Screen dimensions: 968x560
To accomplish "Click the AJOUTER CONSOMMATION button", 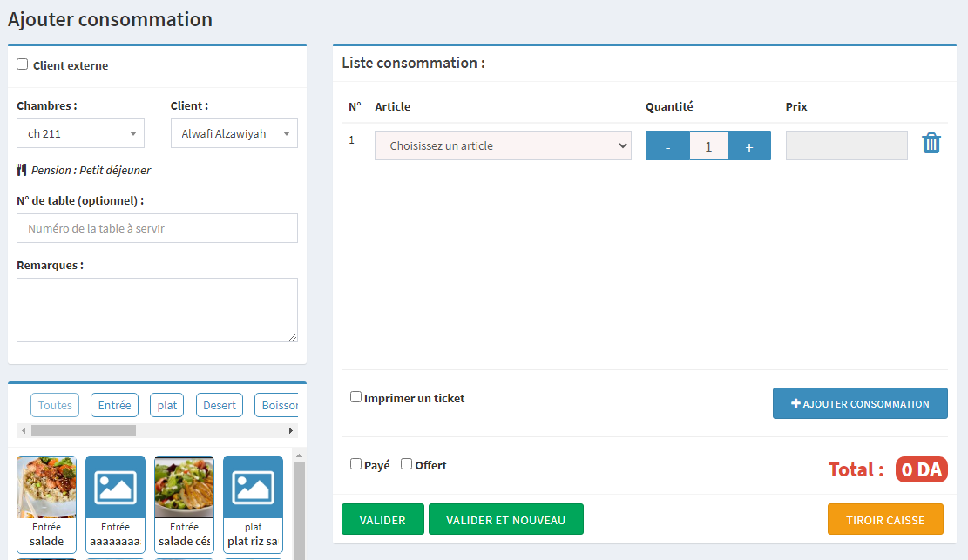I will coord(859,403).
